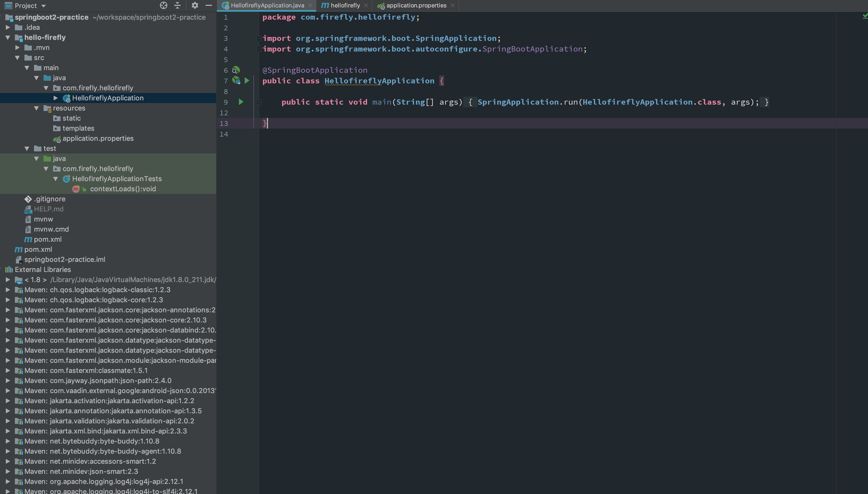Expand the .mvn folder

(17, 48)
